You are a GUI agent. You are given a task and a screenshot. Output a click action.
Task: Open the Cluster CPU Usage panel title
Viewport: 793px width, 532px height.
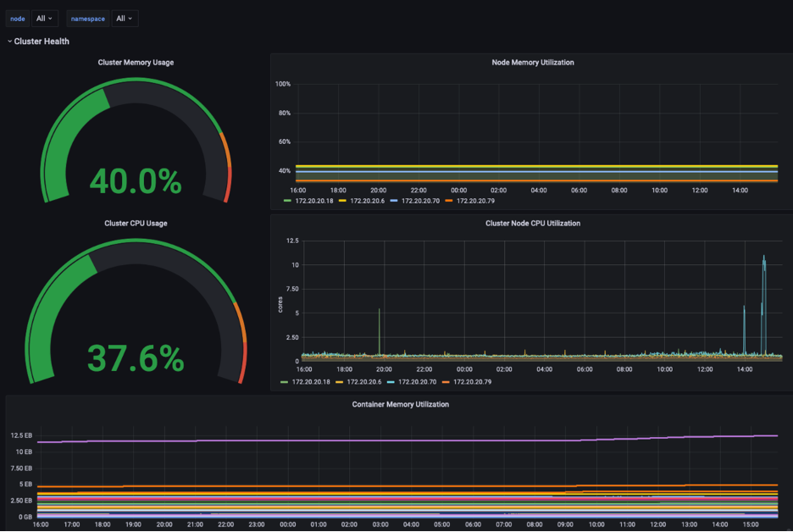(x=136, y=223)
